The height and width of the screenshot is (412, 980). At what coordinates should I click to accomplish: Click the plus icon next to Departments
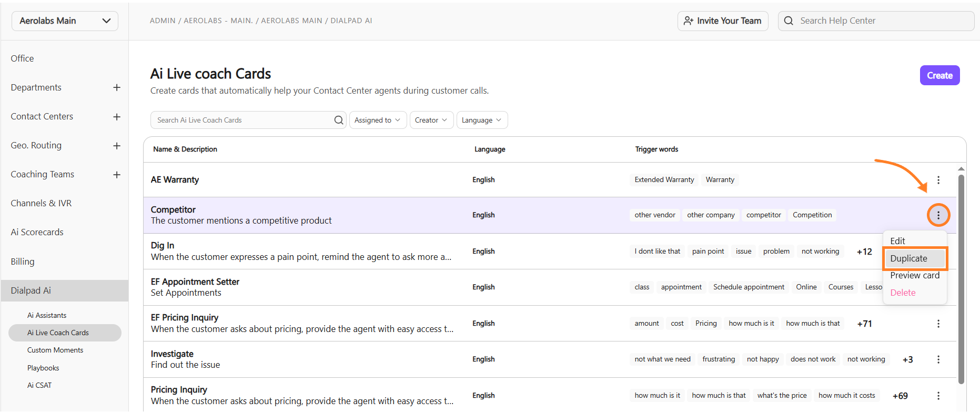(x=117, y=87)
